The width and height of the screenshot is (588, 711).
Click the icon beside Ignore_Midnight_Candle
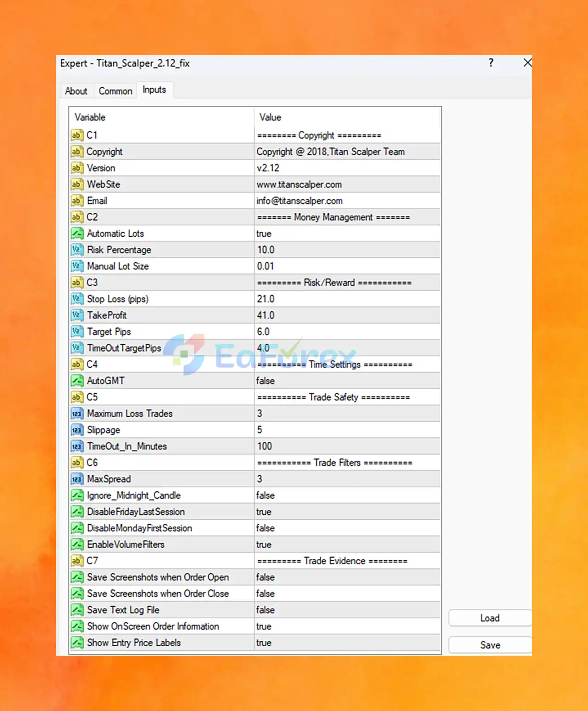coord(77,495)
